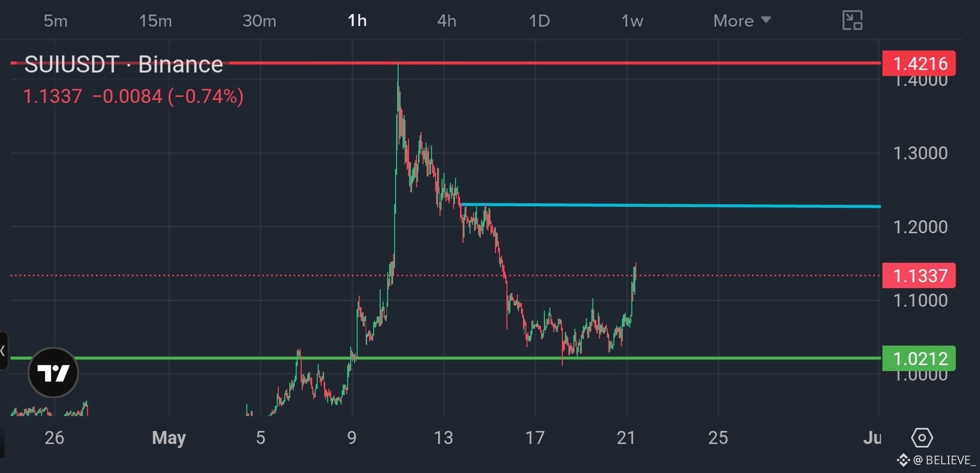
Task: Choose the 1D chart interval
Action: 539,20
